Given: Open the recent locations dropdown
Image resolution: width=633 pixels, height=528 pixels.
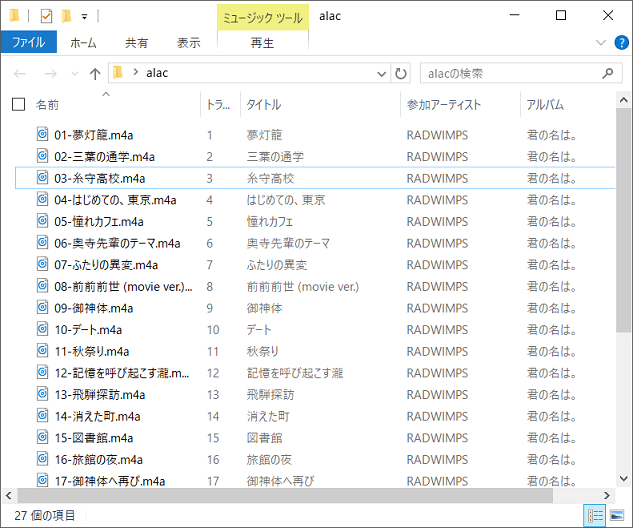Looking at the screenshot, I should pyautogui.click(x=75, y=74).
